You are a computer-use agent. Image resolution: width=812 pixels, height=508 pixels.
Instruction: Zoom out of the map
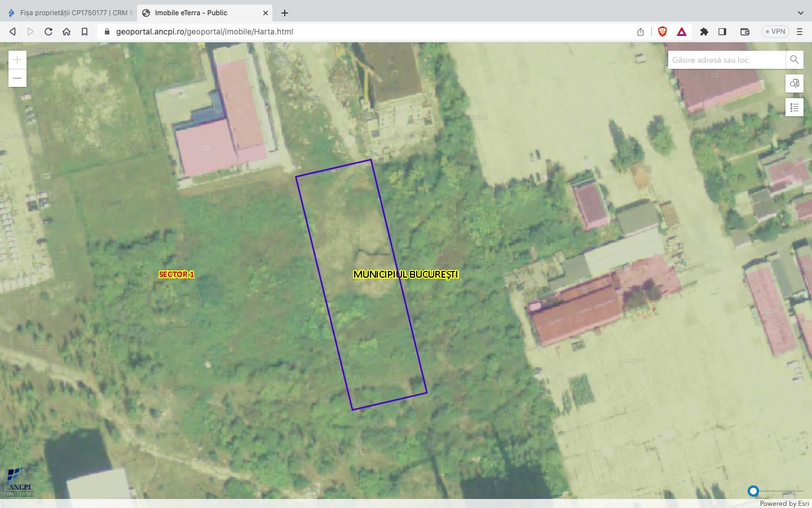(x=17, y=78)
